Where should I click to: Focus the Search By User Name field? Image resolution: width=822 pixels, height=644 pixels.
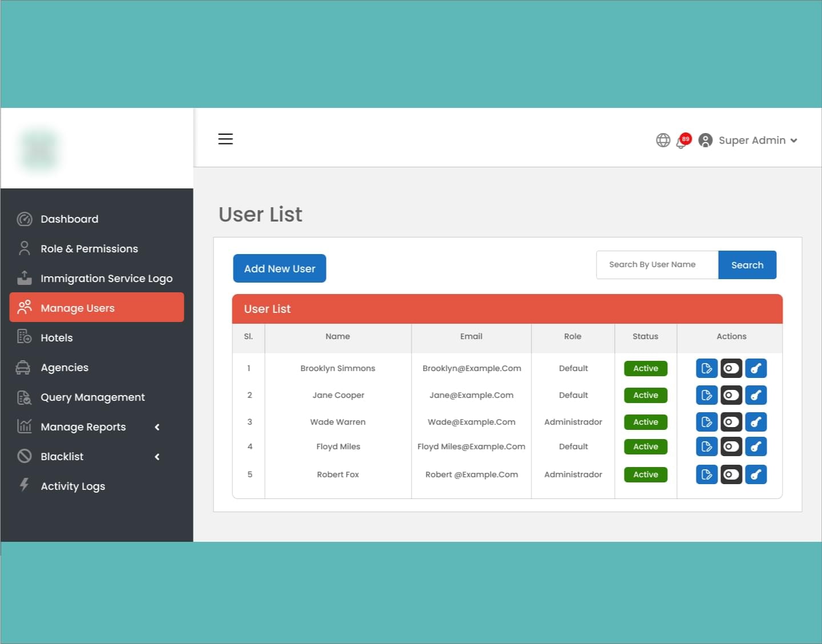click(x=657, y=265)
